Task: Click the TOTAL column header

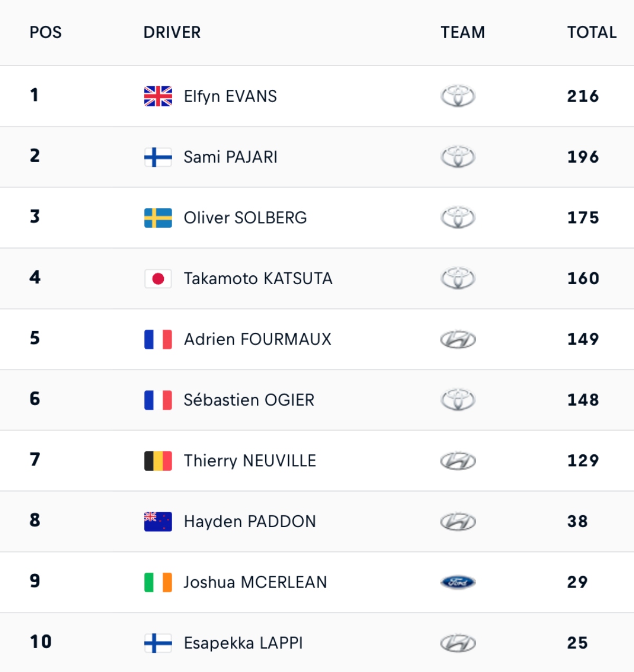Action: [592, 32]
